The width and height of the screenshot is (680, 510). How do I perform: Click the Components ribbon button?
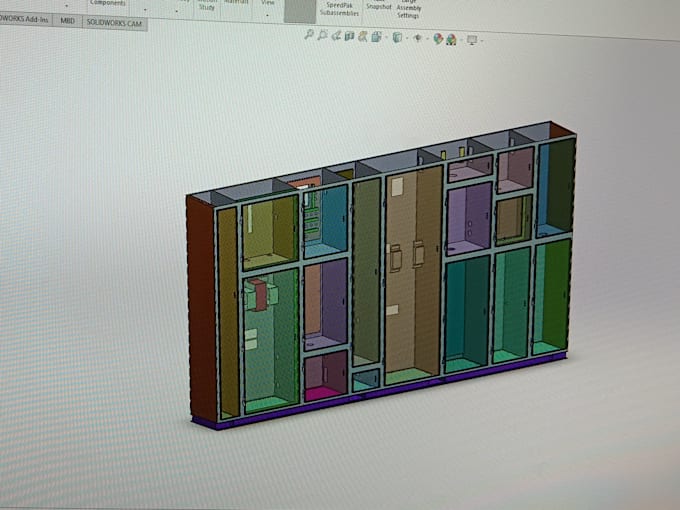click(x=108, y=3)
